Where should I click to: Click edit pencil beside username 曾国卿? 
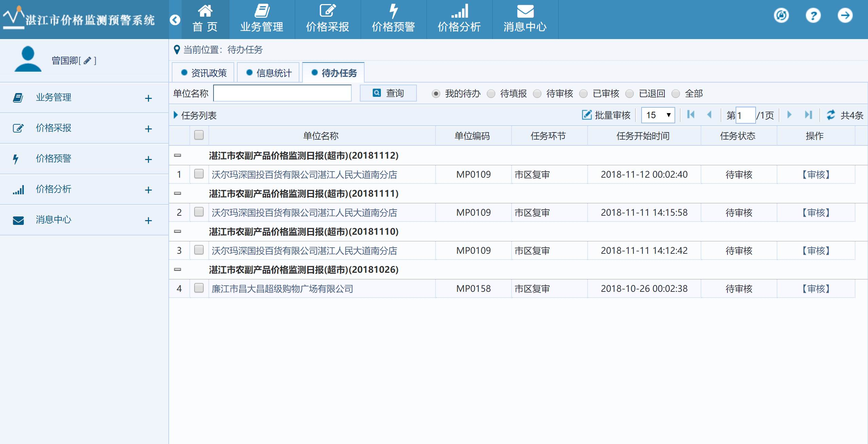point(88,61)
